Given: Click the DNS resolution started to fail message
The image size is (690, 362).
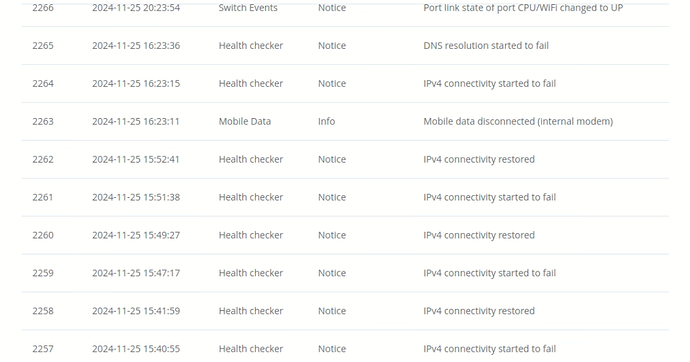Looking at the screenshot, I should [486, 46].
